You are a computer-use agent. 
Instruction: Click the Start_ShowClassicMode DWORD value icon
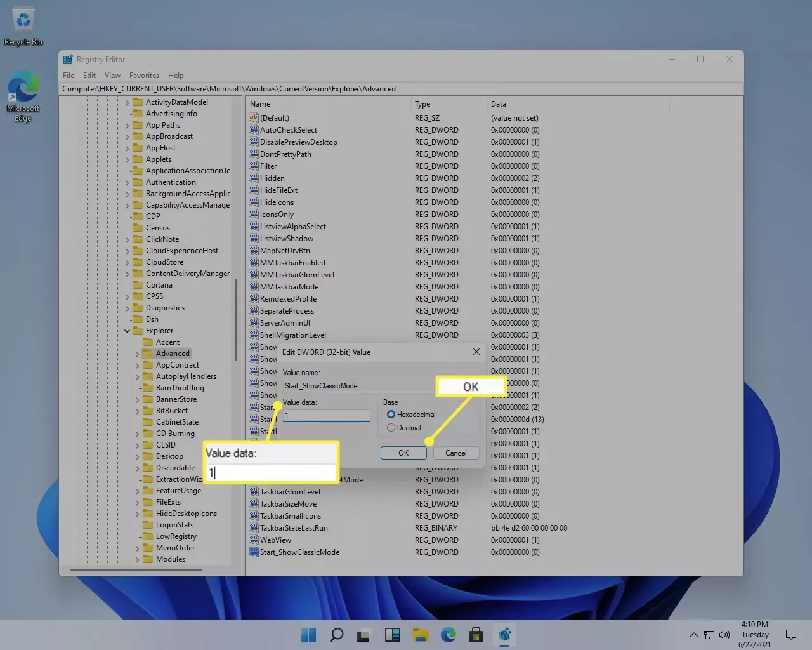254,552
